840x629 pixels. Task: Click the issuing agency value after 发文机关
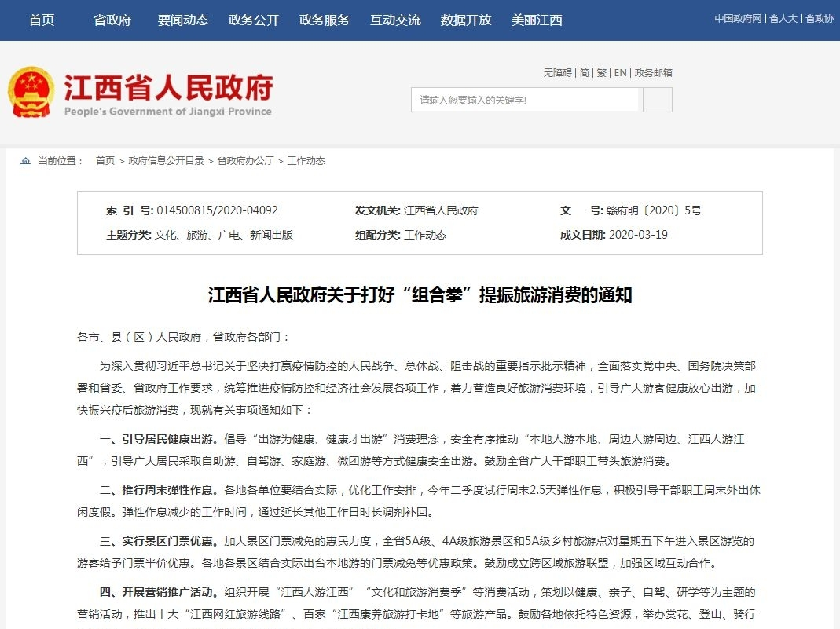click(441, 210)
